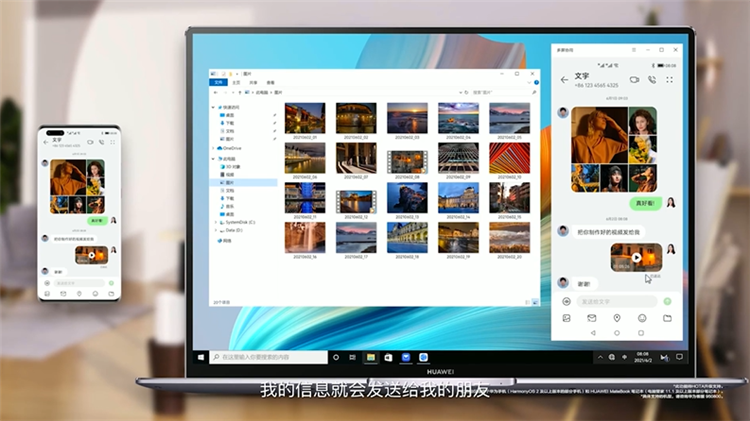Tap the phone window back triangle navigation
This screenshot has height=421, width=750.
click(593, 333)
